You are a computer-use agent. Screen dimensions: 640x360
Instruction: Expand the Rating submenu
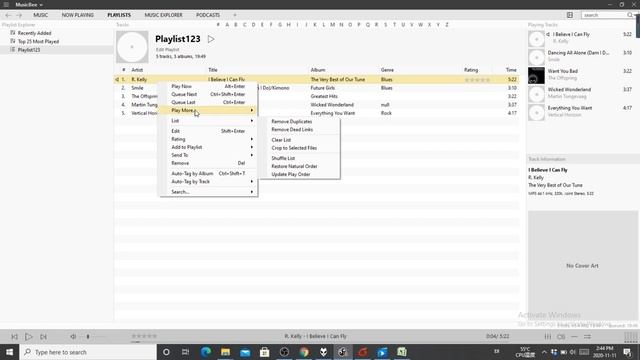click(x=209, y=139)
